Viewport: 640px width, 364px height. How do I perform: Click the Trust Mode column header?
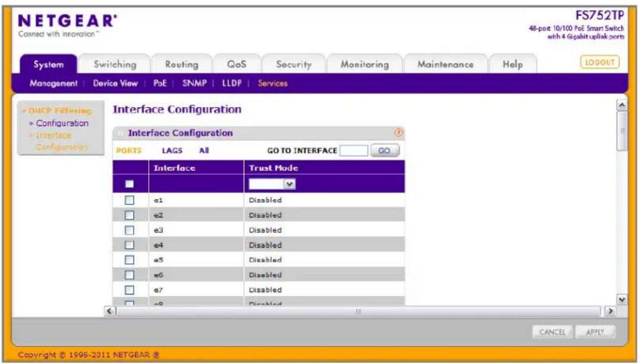click(x=274, y=168)
